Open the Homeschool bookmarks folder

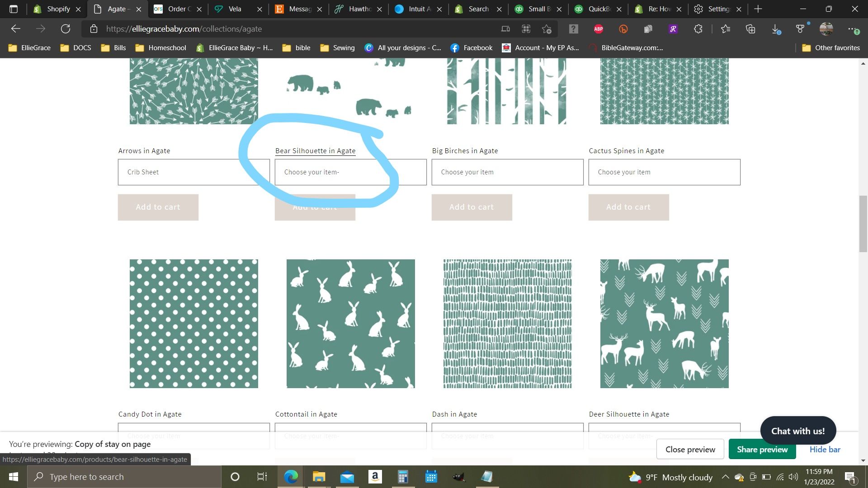click(x=161, y=48)
